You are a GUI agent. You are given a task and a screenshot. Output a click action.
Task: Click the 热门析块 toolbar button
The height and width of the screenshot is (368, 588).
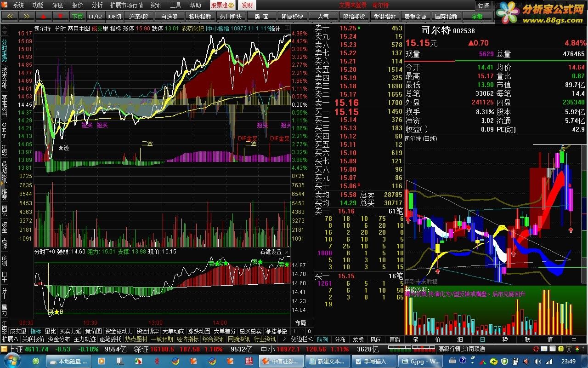[x=231, y=16]
